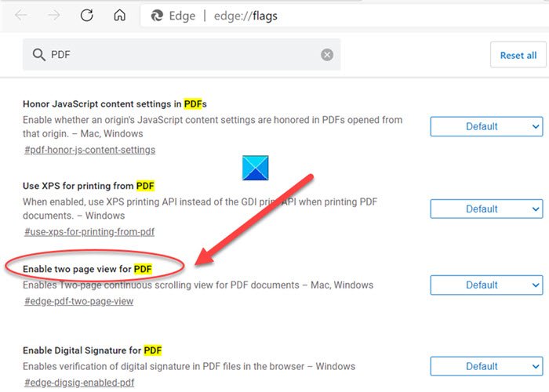Clear the PDF search with X icon

click(327, 55)
